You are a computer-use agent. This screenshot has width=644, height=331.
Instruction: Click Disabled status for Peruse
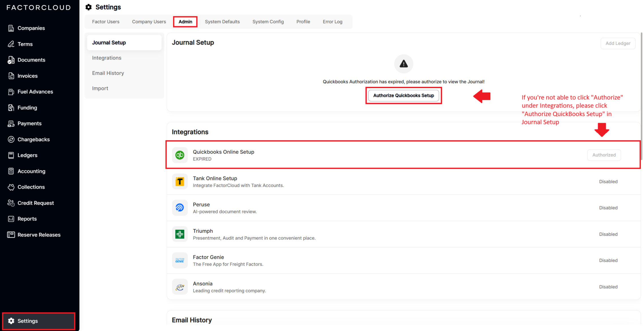coord(608,208)
